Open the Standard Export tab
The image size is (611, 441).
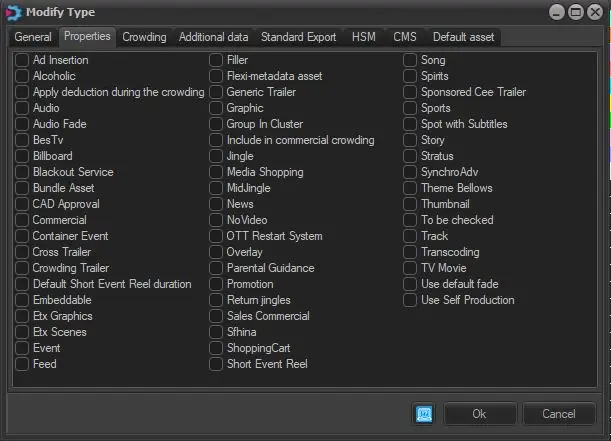(298, 37)
